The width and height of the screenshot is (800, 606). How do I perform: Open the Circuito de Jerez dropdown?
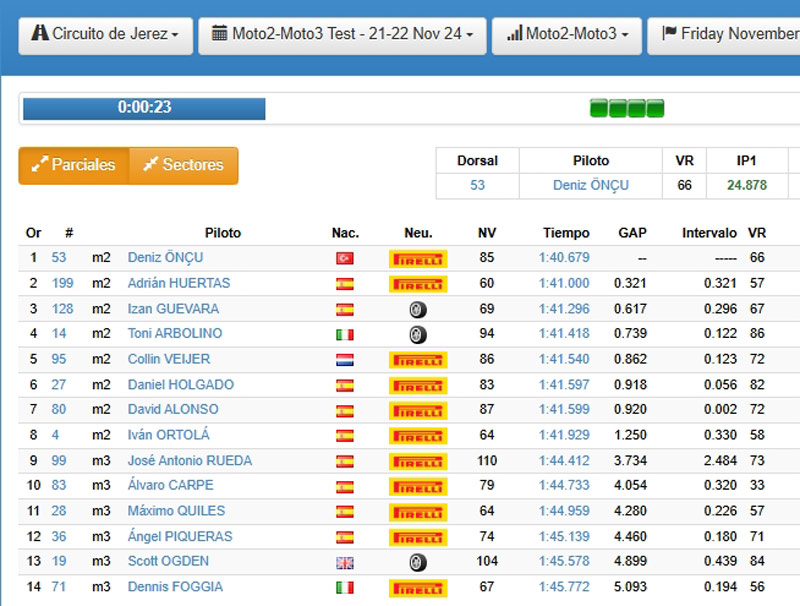pos(105,34)
